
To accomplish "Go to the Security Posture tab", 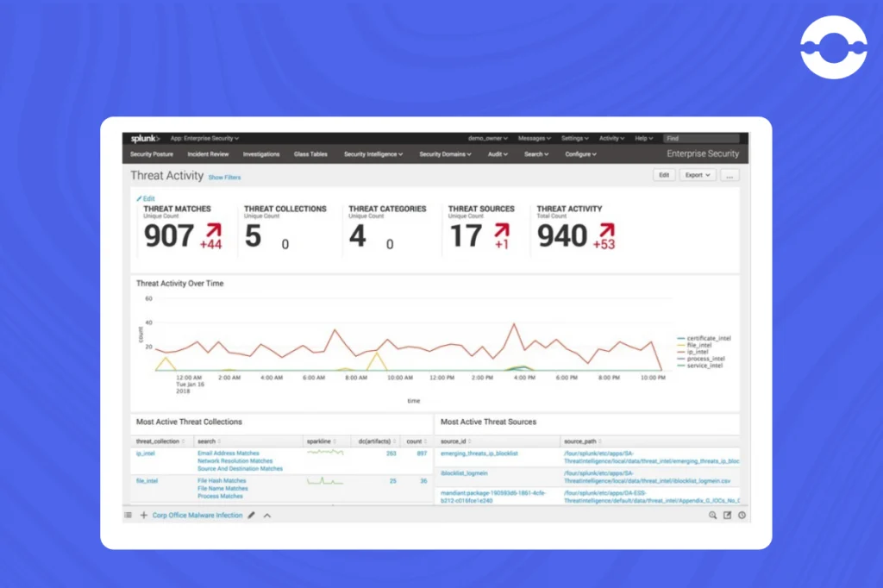I will click(x=152, y=154).
